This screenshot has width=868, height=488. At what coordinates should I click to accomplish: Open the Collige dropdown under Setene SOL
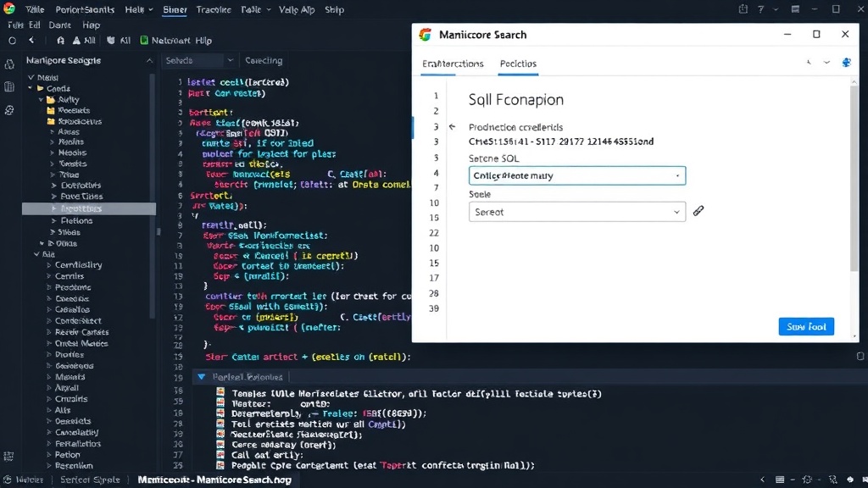pyautogui.click(x=576, y=175)
